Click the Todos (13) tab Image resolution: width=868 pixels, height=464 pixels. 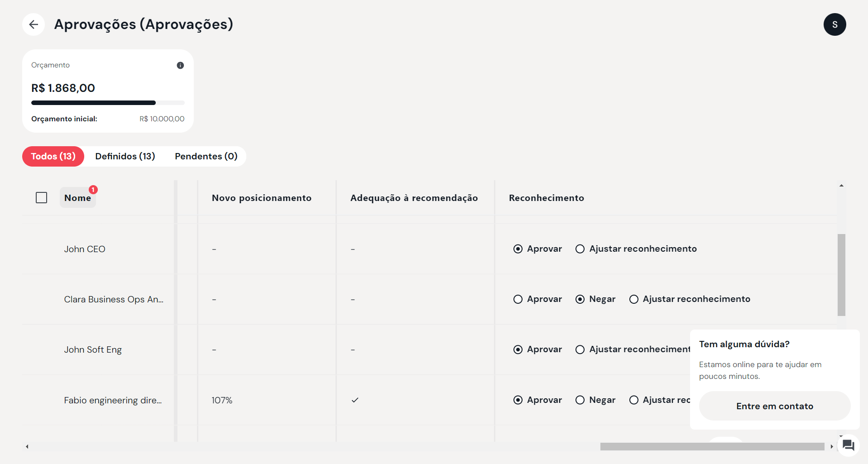tap(53, 156)
